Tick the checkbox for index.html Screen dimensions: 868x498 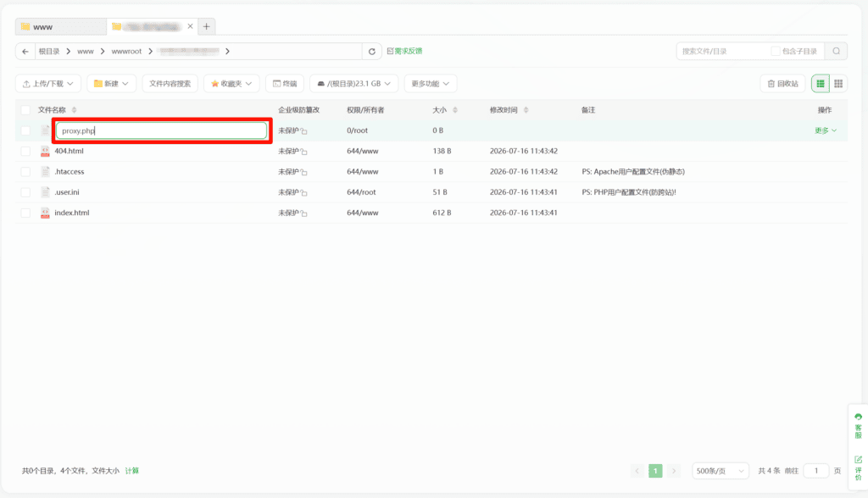(x=25, y=213)
